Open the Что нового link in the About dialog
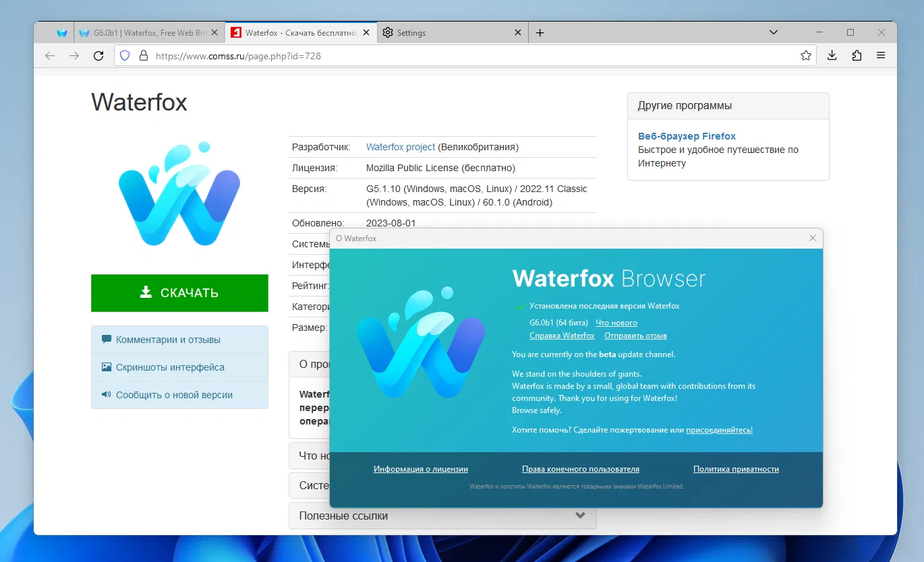The image size is (924, 562). [x=616, y=323]
